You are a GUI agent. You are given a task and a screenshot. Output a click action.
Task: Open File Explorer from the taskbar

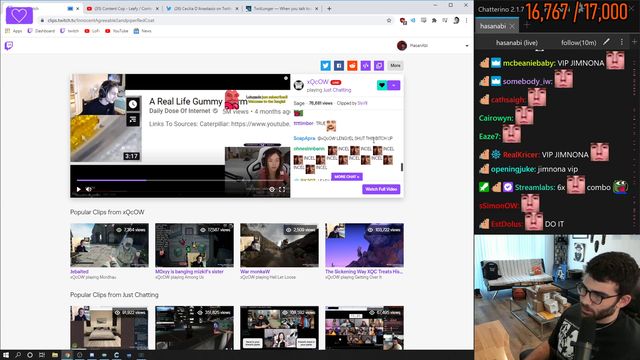tap(55, 355)
